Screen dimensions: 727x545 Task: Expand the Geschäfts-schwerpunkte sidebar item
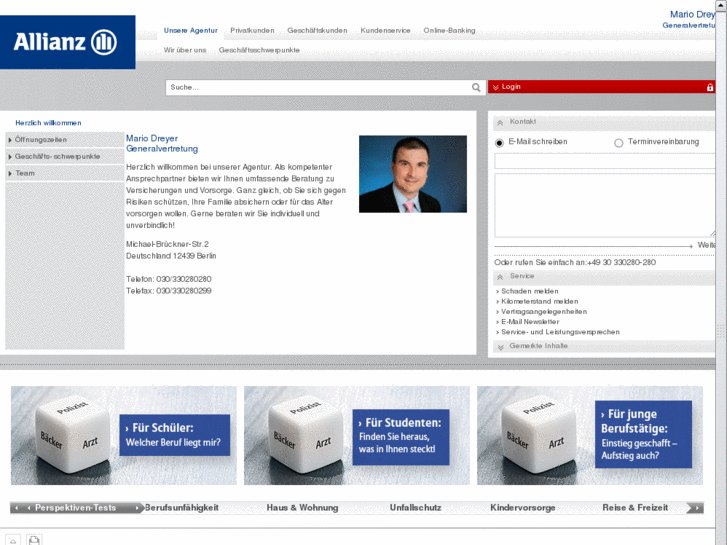pyautogui.click(x=64, y=157)
